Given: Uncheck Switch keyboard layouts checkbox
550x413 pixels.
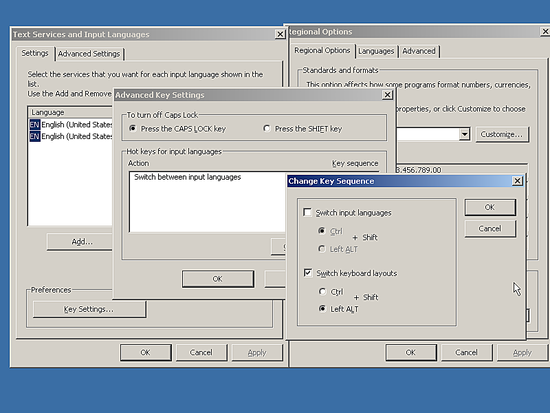Looking at the screenshot, I should coord(308,273).
